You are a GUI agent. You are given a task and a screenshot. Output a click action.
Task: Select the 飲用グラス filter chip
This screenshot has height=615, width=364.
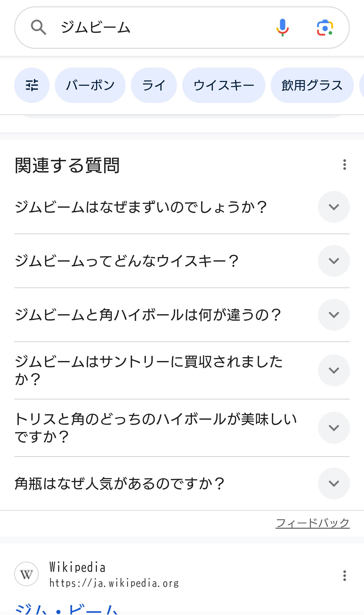coord(312,85)
